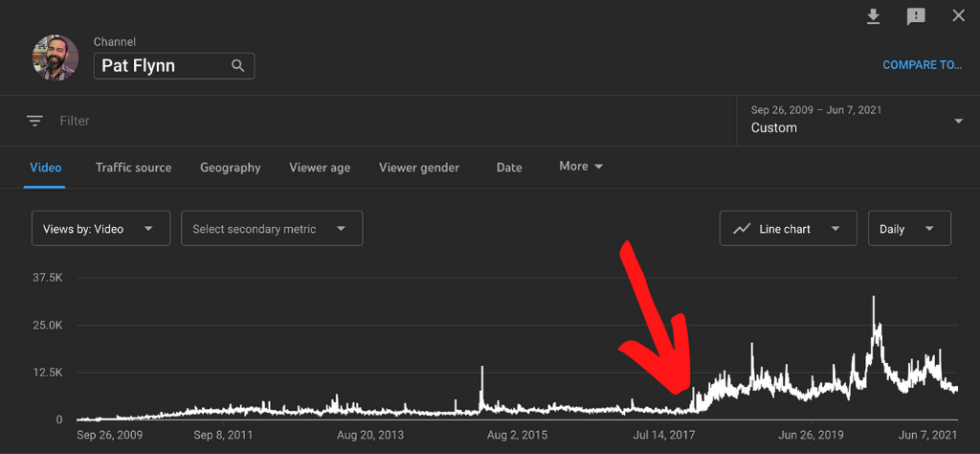The image size is (980, 454).
Task: Open the Views by: Video dropdown
Action: tap(100, 229)
